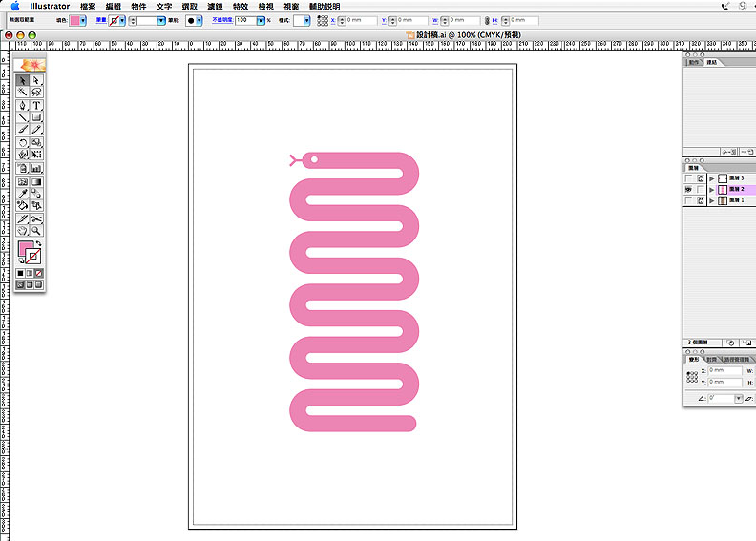This screenshot has width=756, height=541.
Task: Open the 濾鏡 menu
Action: click(x=215, y=7)
